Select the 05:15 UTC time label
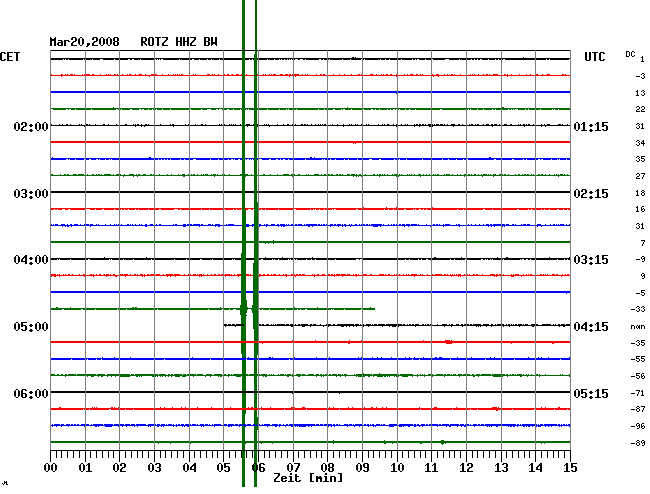 [x=591, y=393]
